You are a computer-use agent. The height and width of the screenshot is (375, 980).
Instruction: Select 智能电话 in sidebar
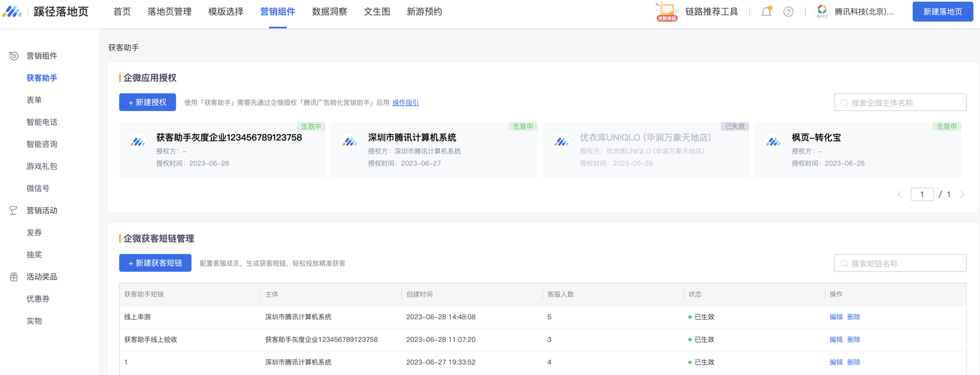(x=42, y=122)
